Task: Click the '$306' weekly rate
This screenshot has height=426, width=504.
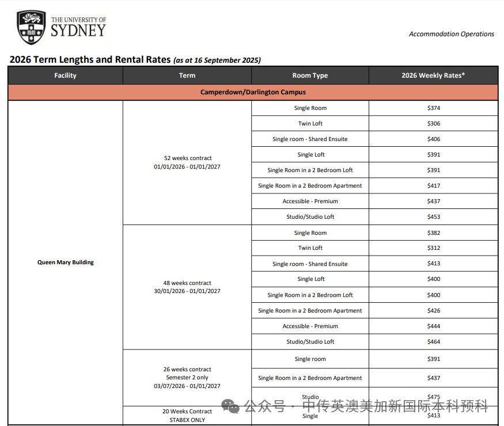Action: (x=434, y=123)
